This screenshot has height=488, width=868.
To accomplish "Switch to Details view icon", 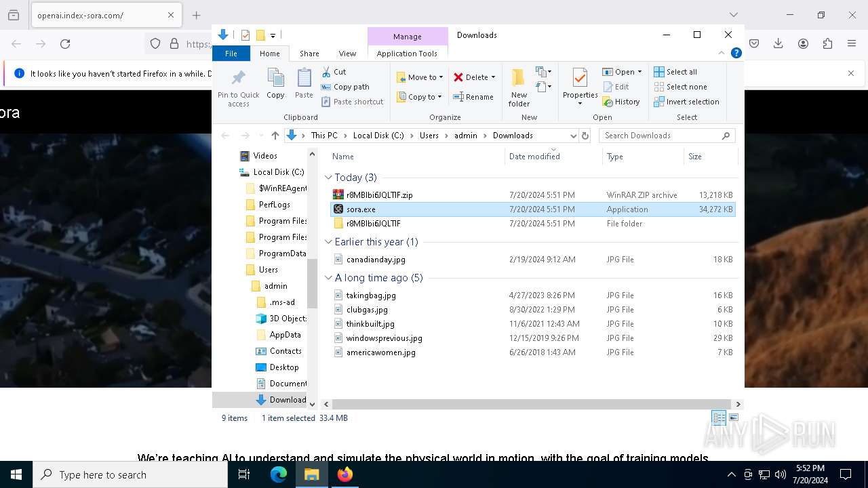I will click(x=719, y=418).
